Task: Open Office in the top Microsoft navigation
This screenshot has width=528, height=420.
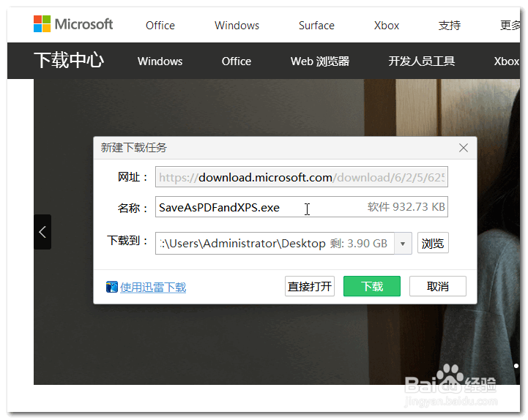Action: point(160,26)
